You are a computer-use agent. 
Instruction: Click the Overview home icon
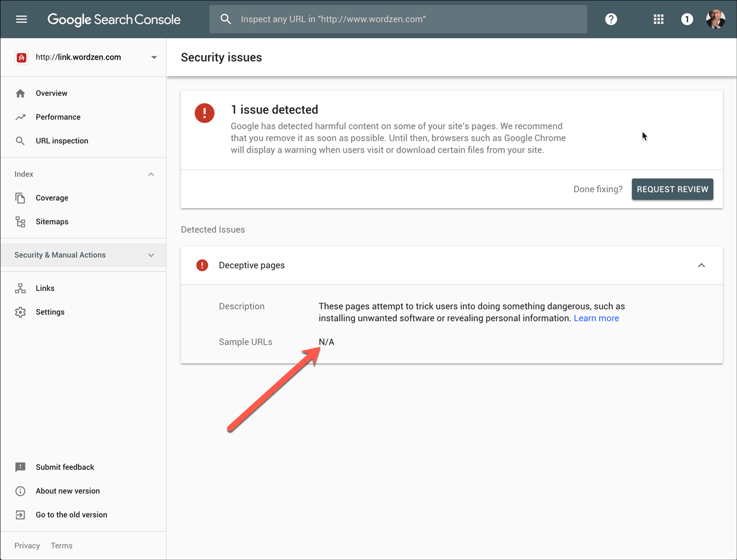pyautogui.click(x=20, y=93)
